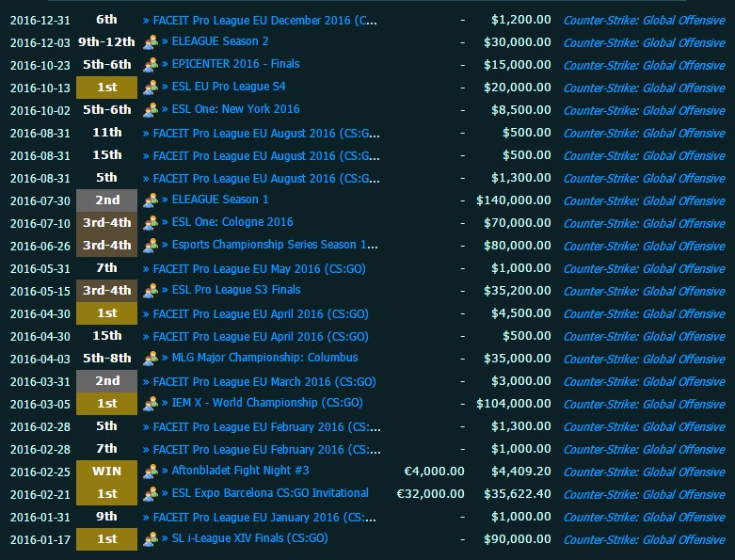The height and width of the screenshot is (560, 735).
Task: Click the team icon beside ESL Pro League S3 Finals
Action: [x=151, y=291]
